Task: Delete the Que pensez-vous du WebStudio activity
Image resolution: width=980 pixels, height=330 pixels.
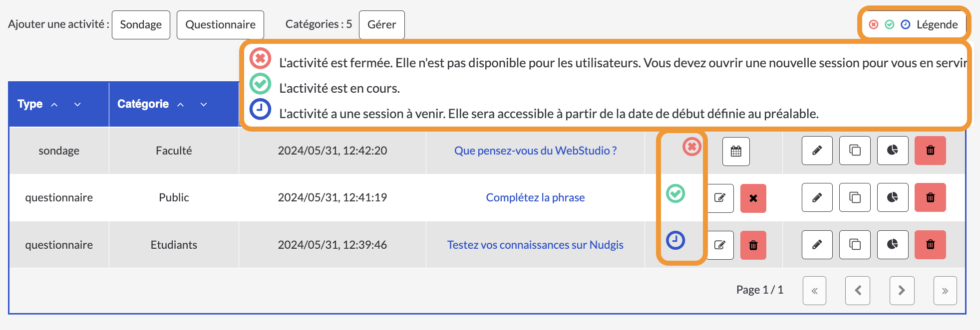Action: (x=930, y=150)
